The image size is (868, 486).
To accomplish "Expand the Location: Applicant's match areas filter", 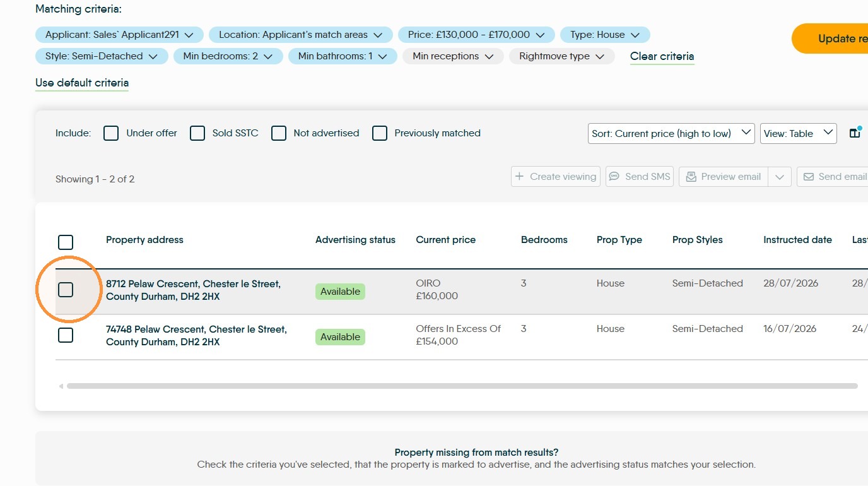I will point(301,35).
